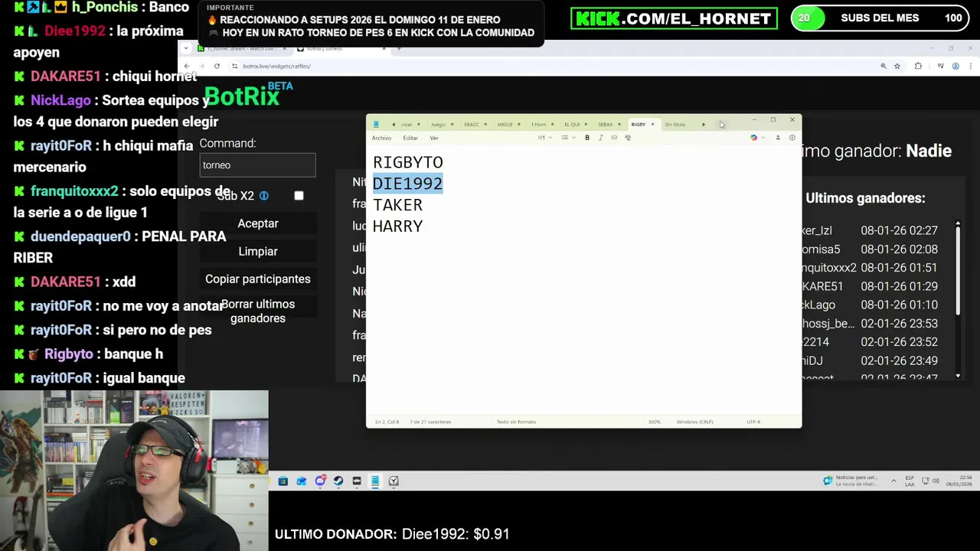Click Copiar participantes button
Screen dimensions: 980x551
tap(258, 279)
